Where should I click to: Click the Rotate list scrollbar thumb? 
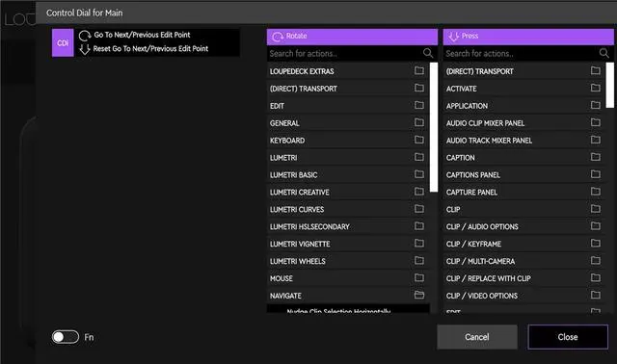pyautogui.click(x=434, y=127)
